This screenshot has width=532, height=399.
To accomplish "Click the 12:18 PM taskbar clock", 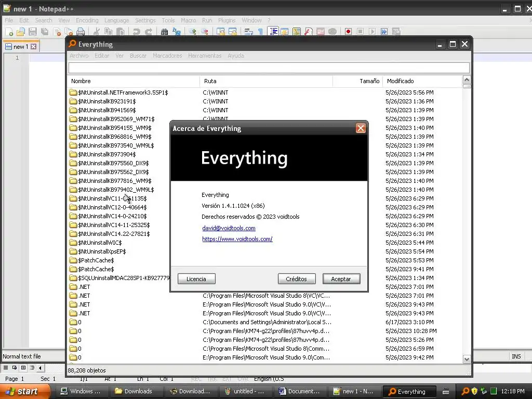I will click(x=513, y=391).
